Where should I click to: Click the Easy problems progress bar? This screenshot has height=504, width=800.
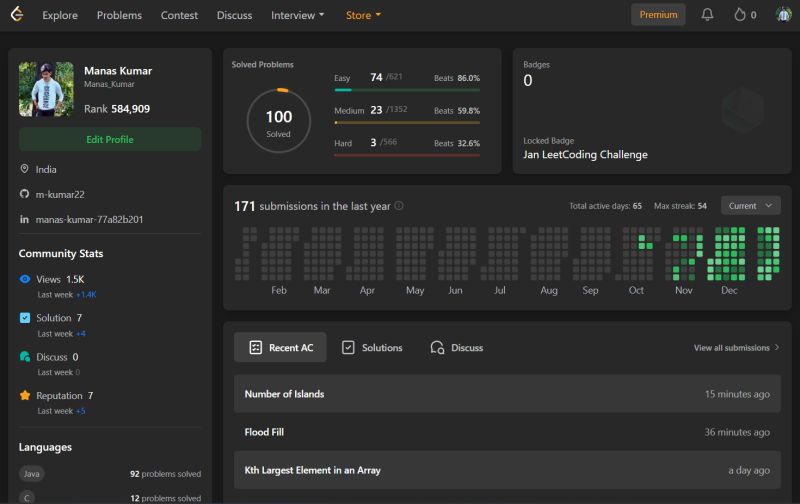click(x=407, y=90)
